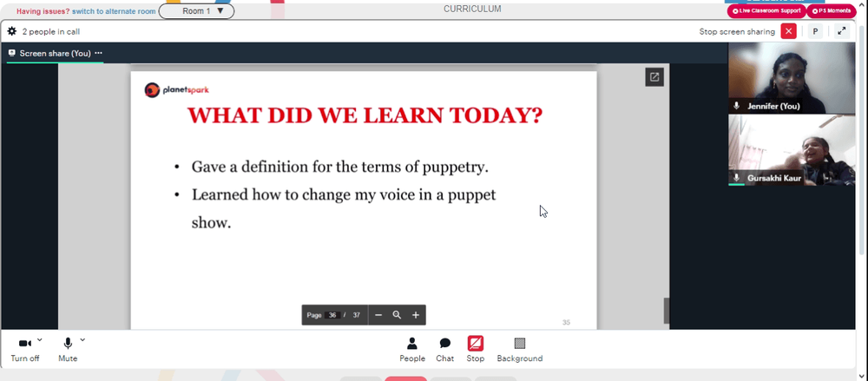Screen dimensions: 868x381
Task: Click Gursakhi Kaur's microphone status icon
Action: coord(737,178)
